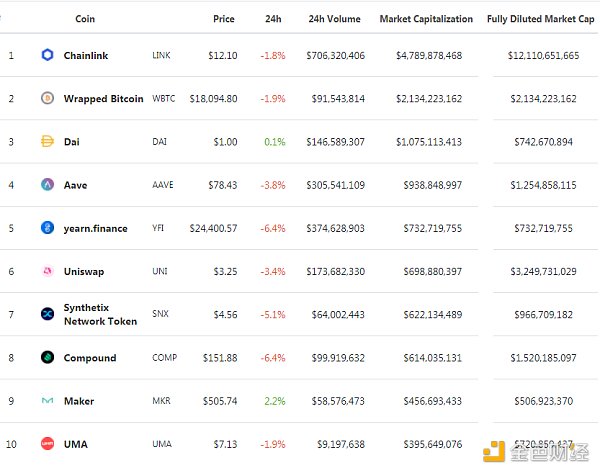Click Synthetix's -5.1% change value
The image size is (600, 473).
click(x=273, y=315)
